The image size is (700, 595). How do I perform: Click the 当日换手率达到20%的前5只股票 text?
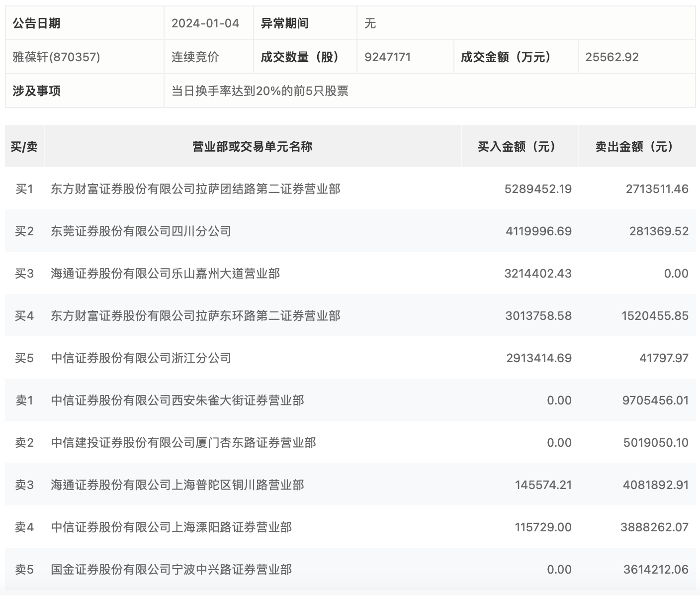[260, 91]
